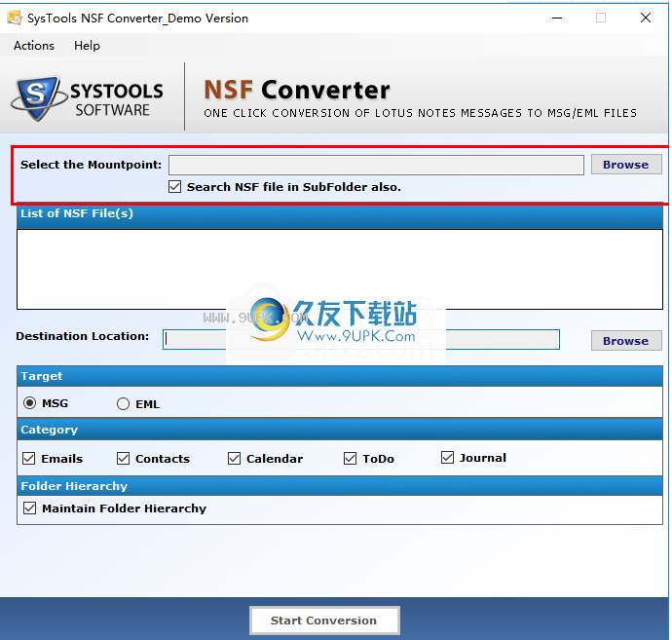This screenshot has width=672, height=640.
Task: Click the SysTools Software shield logo
Action: coord(39,98)
